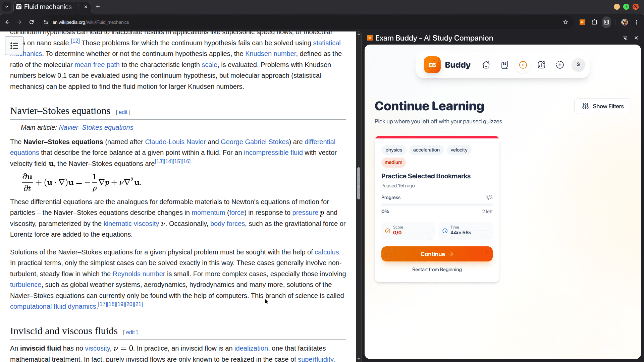
Task: Open a new browser tab
Action: tap(98, 7)
